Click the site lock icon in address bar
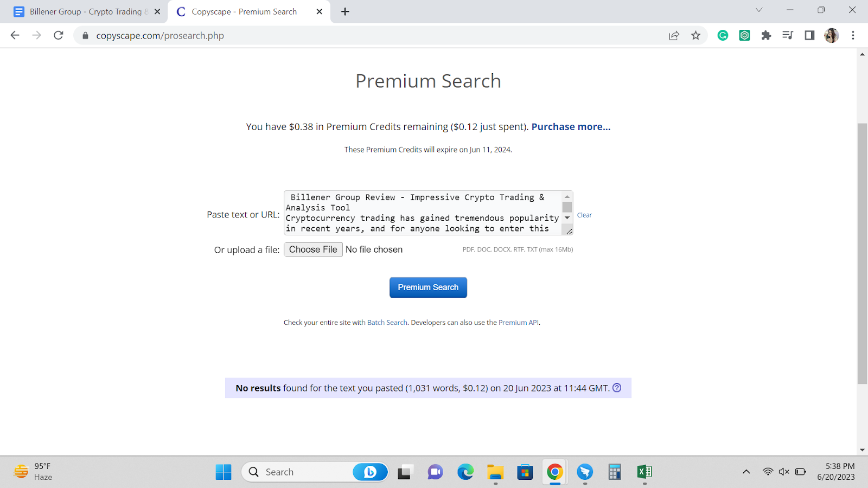The image size is (868, 488). point(85,36)
